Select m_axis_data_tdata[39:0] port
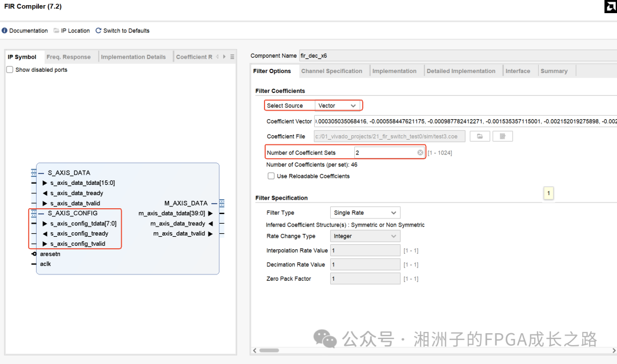The height and width of the screenshot is (364, 617). click(x=171, y=213)
